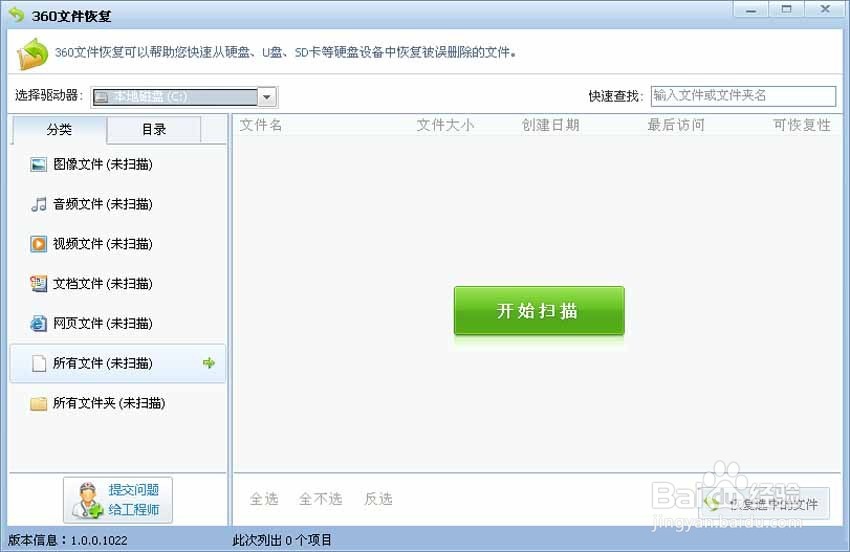Select 视频文件 (未扫描) row text
850x552 pixels.
[102, 244]
